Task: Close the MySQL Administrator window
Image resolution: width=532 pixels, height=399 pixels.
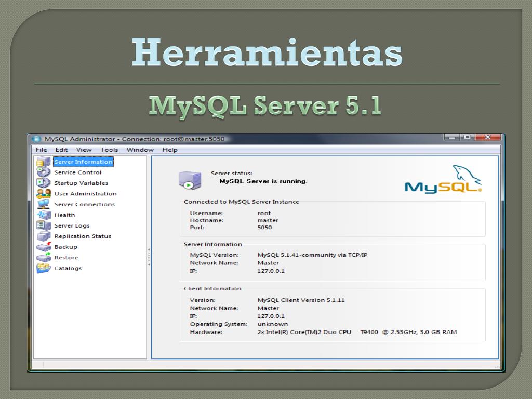Action: pos(488,137)
